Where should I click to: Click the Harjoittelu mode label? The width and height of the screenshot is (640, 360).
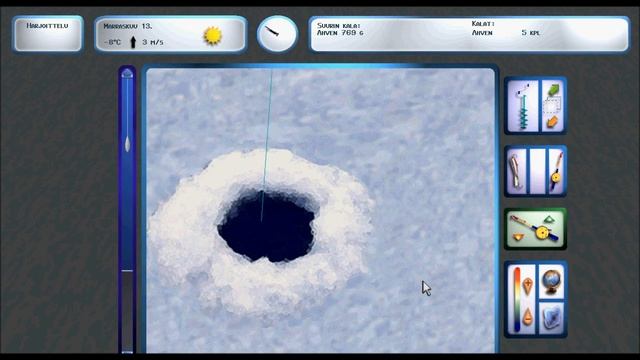(x=47, y=26)
